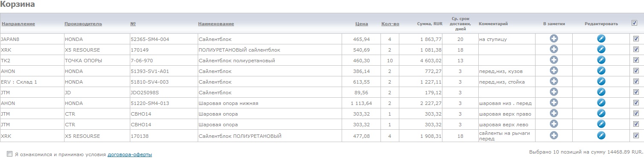Add the 51220-SM4-013 ball joint to notes

[554, 103]
